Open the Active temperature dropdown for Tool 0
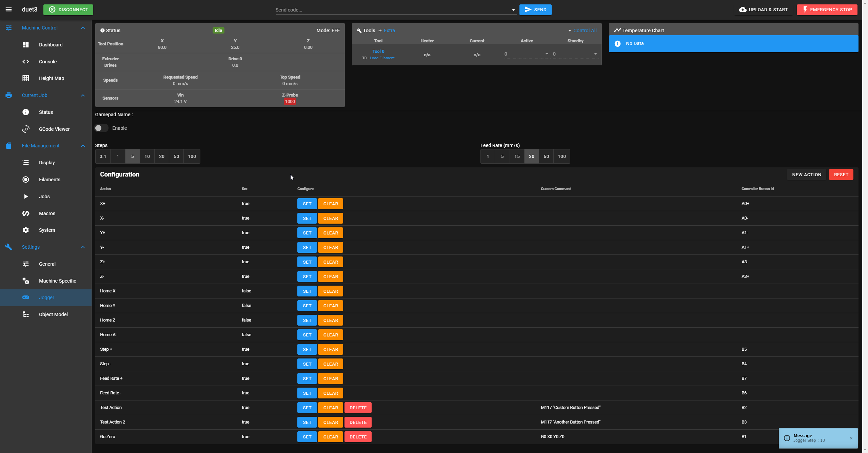This screenshot has height=453, width=868. (x=547, y=54)
